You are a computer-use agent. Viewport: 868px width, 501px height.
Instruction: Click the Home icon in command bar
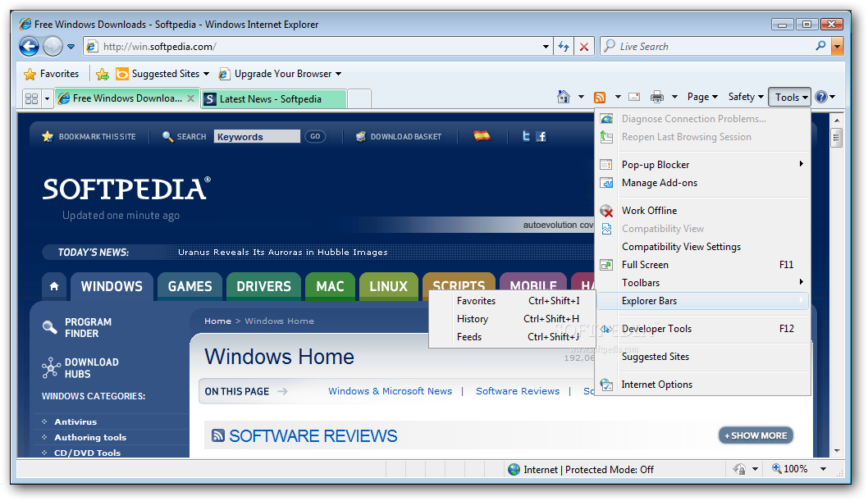pyautogui.click(x=564, y=97)
